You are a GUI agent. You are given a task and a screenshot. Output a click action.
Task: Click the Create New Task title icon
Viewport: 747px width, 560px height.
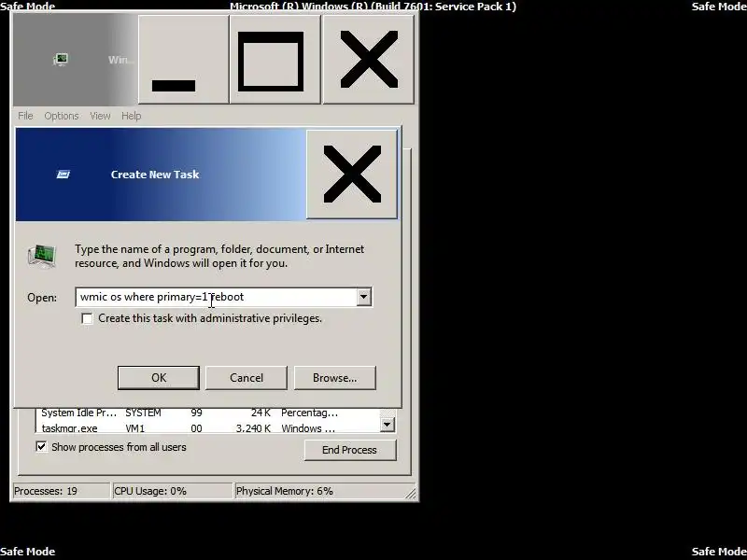coord(63,175)
